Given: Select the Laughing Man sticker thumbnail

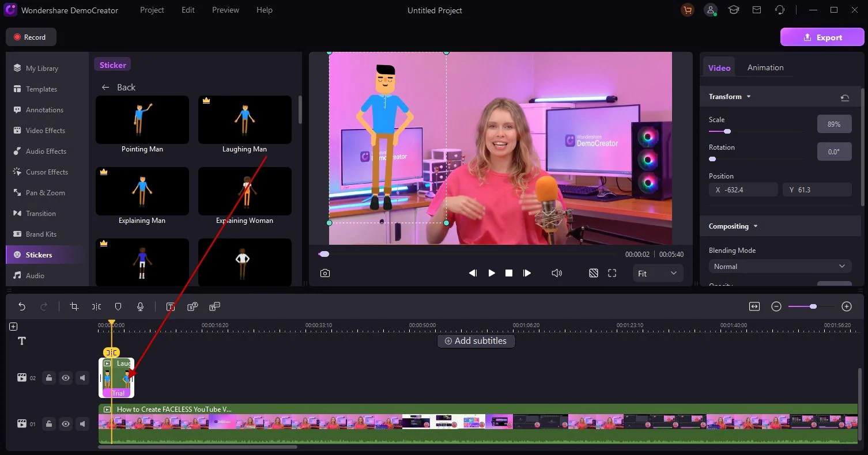Looking at the screenshot, I should [245, 120].
